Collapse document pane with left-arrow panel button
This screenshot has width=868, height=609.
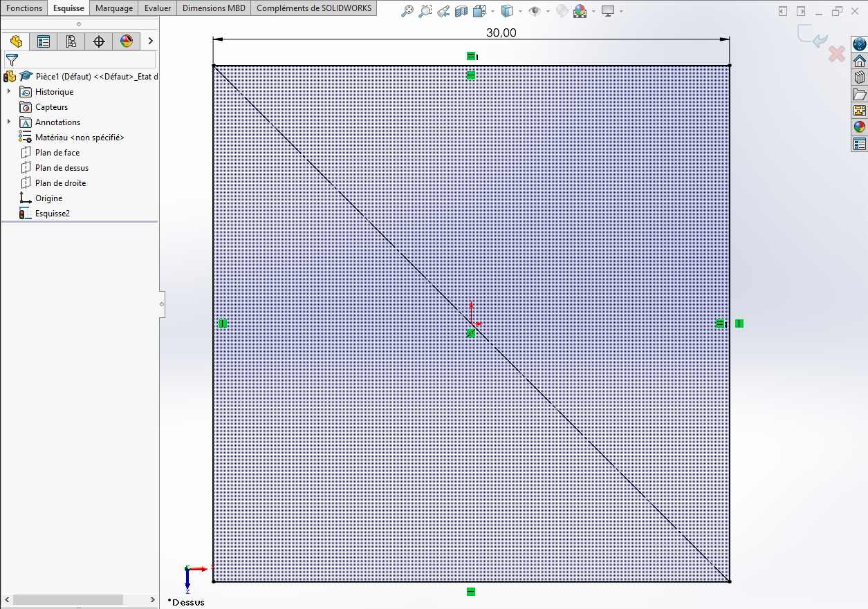pos(783,11)
